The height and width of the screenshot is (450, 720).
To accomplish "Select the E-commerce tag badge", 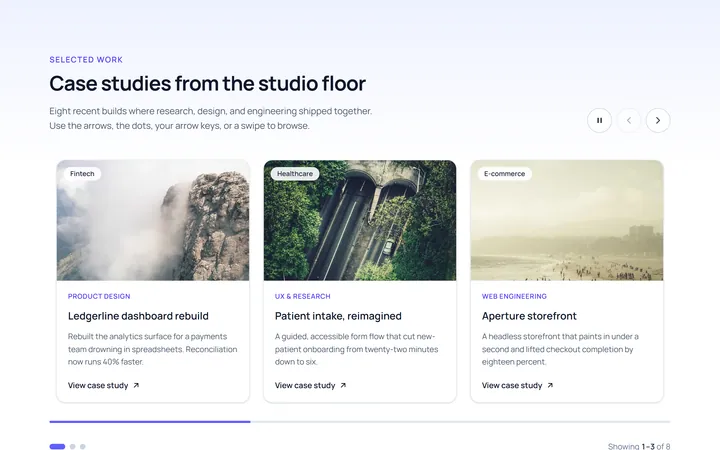I will [505, 174].
